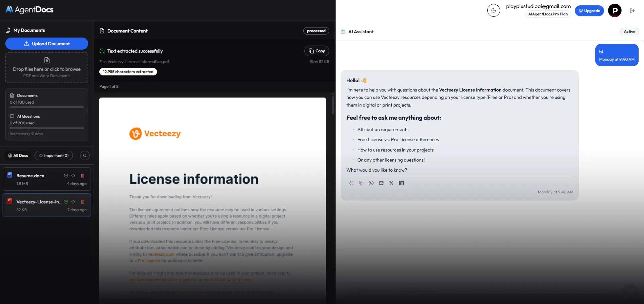
Task: Click the AI Questions usage progress bar
Action: coord(47,128)
